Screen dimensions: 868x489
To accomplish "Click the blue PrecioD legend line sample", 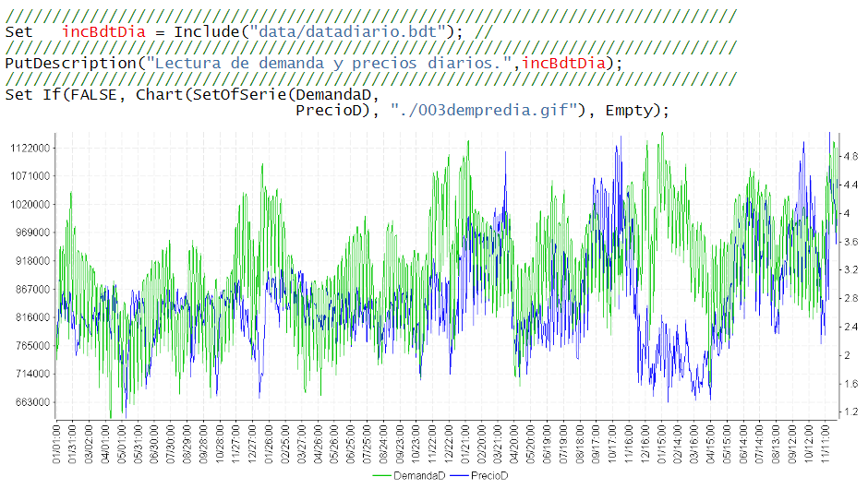I will (460, 476).
